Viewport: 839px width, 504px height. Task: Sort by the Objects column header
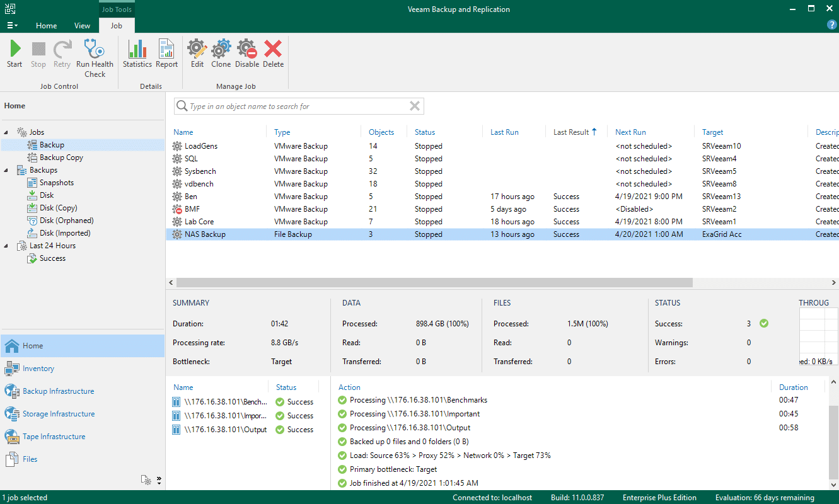tap(381, 132)
